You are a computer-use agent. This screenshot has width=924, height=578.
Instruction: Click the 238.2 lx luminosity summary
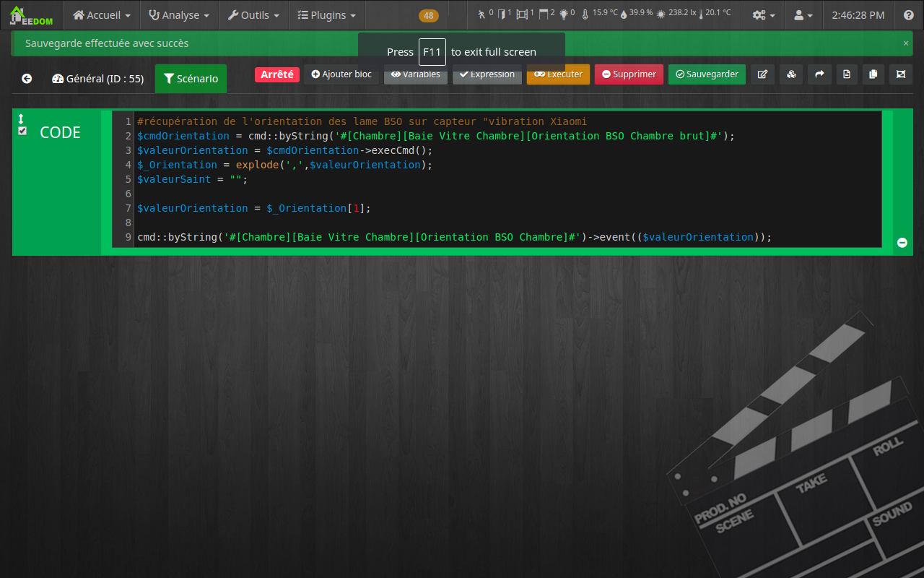point(675,14)
